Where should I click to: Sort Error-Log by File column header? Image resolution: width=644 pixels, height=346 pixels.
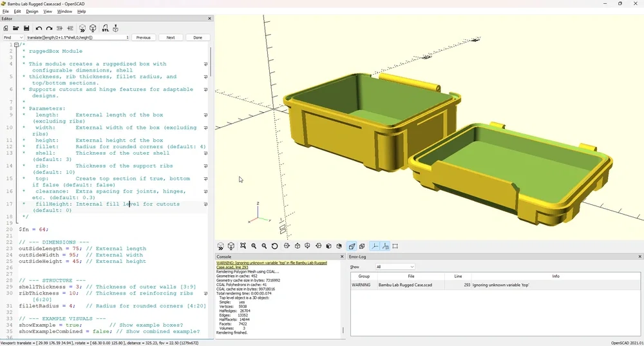point(411,276)
